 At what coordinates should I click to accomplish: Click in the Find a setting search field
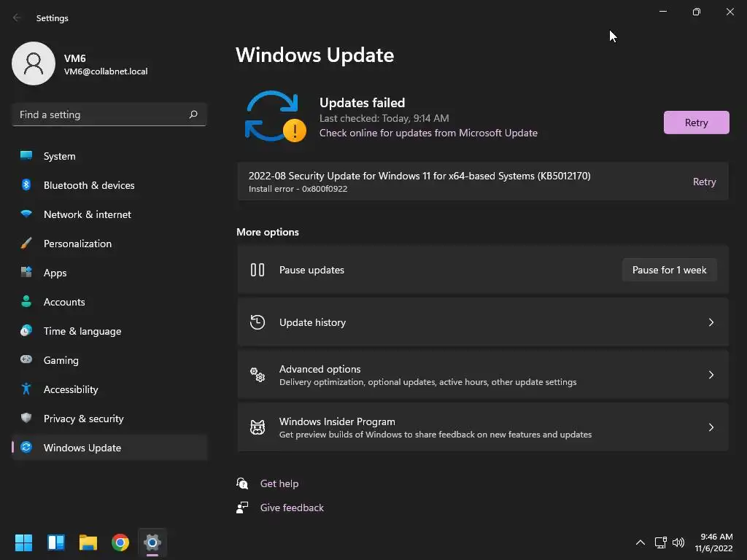(x=109, y=114)
